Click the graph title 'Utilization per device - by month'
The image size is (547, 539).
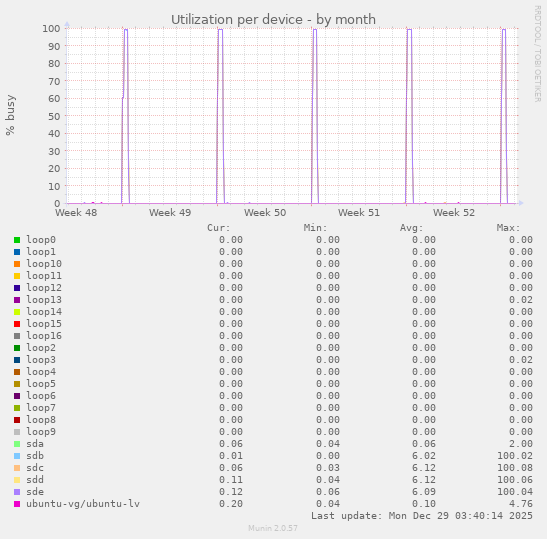(273, 20)
